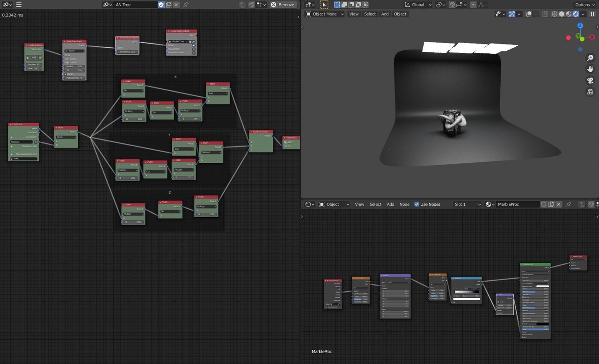Open the shader editor type menu
The image size is (599, 364).
tap(309, 204)
